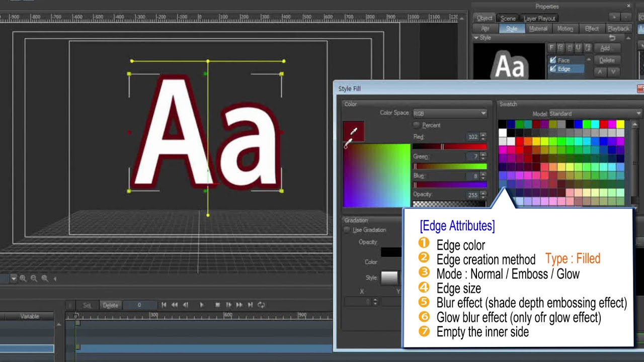The image size is (644, 362).
Task: Open the swatch Model dropdown
Action: click(x=595, y=114)
